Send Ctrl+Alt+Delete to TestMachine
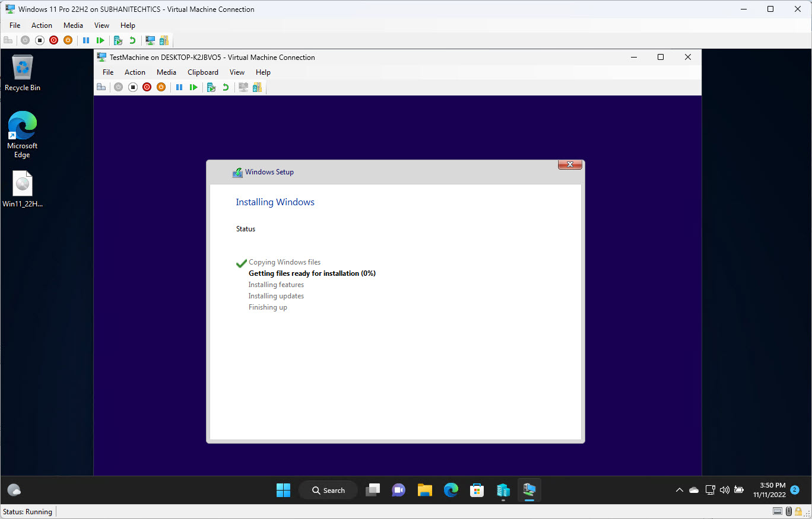The width and height of the screenshot is (812, 519). 101,87
